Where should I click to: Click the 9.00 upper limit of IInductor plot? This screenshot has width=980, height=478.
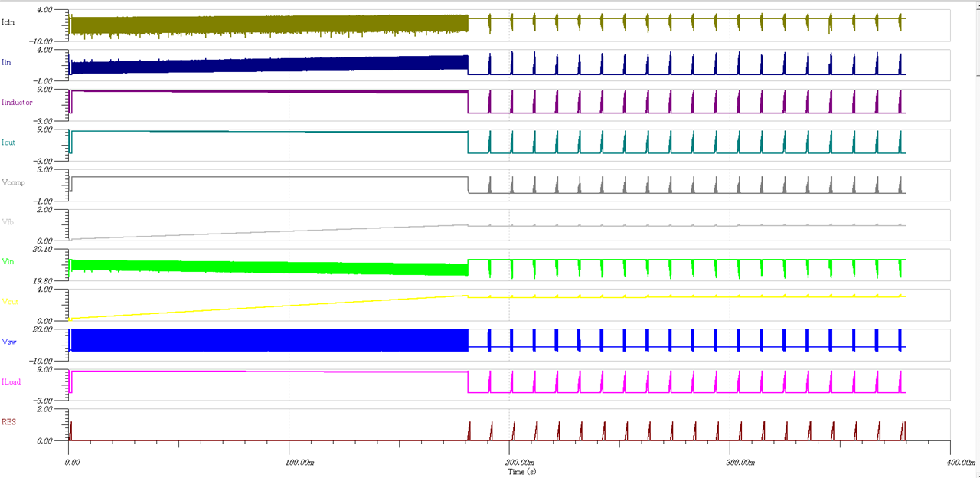(44, 89)
